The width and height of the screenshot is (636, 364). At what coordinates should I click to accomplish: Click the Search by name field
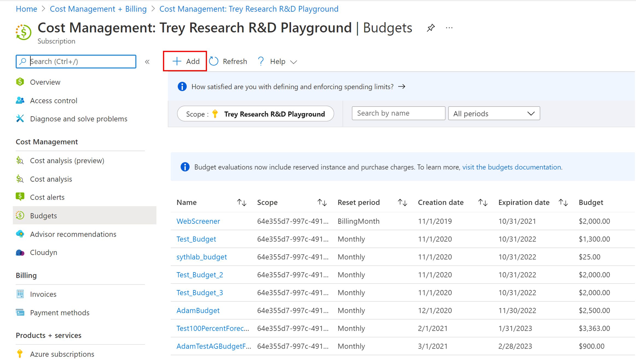(398, 113)
